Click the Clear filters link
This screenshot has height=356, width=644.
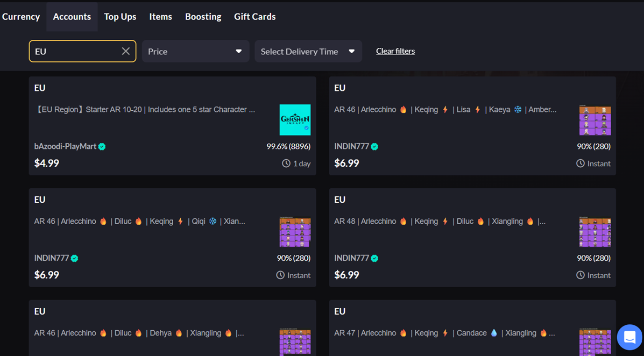(x=395, y=51)
